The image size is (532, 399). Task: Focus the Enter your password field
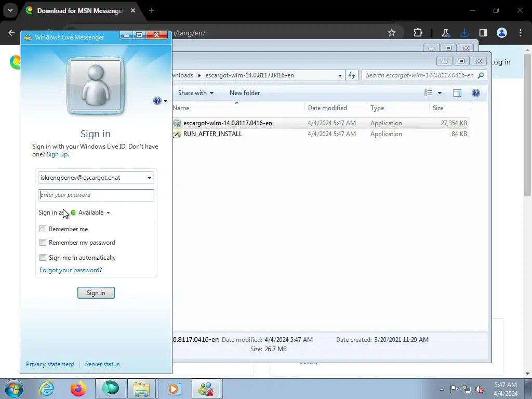[96, 195]
